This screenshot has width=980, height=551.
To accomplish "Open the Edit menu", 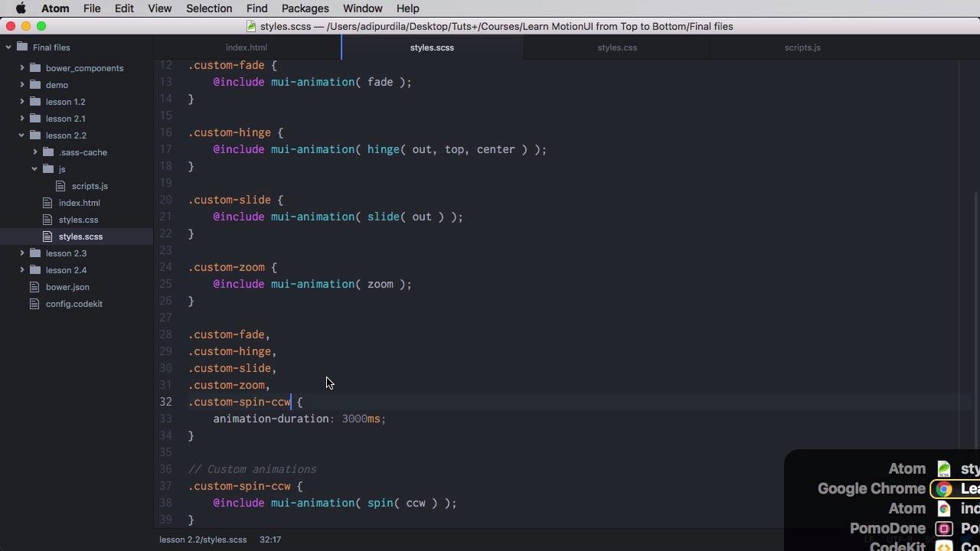I will coord(124,8).
